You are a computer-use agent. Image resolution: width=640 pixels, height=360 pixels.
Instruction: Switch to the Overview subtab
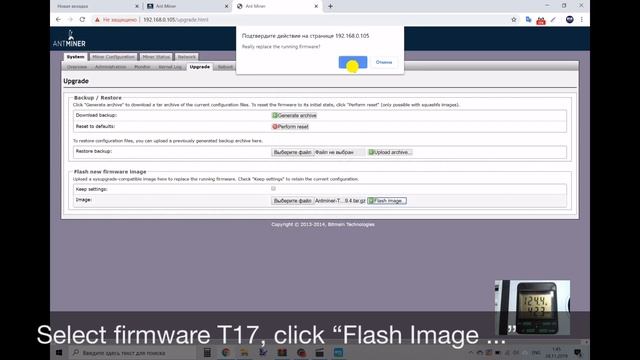pyautogui.click(x=77, y=67)
